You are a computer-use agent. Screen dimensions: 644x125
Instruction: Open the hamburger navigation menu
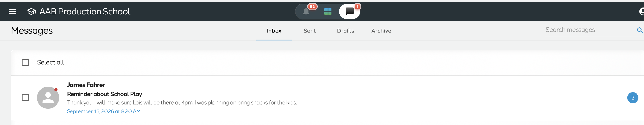12,12
